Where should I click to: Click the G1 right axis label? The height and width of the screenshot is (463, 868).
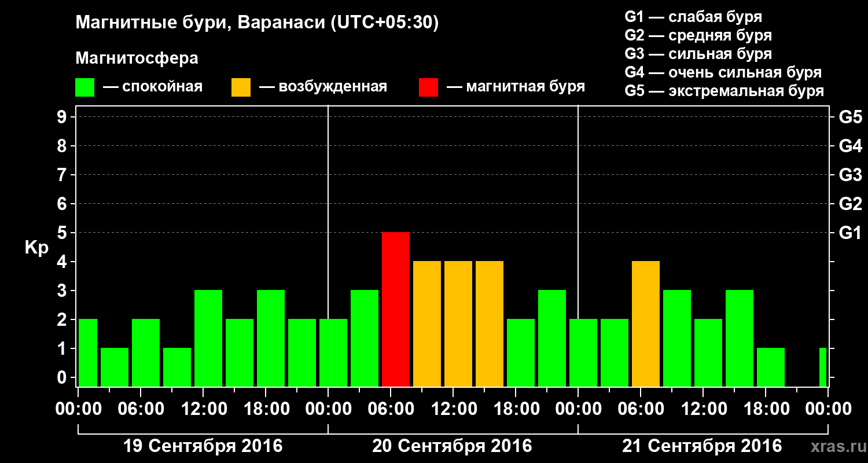pos(850,233)
